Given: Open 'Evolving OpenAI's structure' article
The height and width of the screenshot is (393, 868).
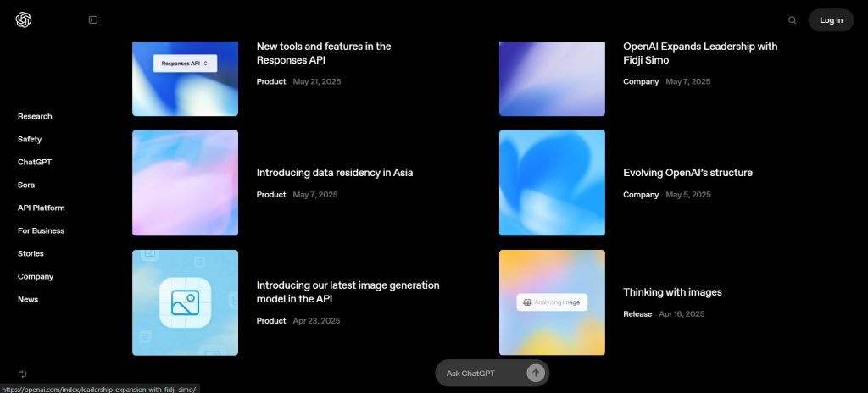Looking at the screenshot, I should click(x=687, y=173).
